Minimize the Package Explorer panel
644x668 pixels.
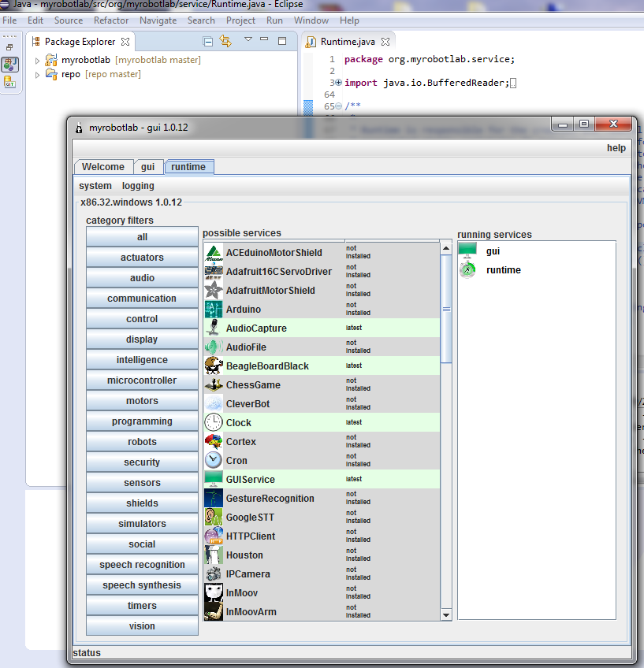tap(264, 39)
